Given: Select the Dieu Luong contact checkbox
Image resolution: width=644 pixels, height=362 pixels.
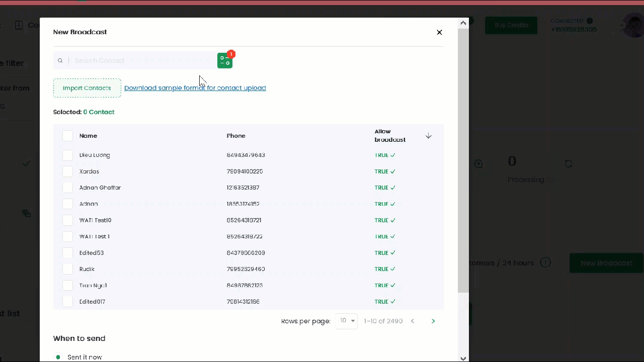Looking at the screenshot, I should point(67,155).
